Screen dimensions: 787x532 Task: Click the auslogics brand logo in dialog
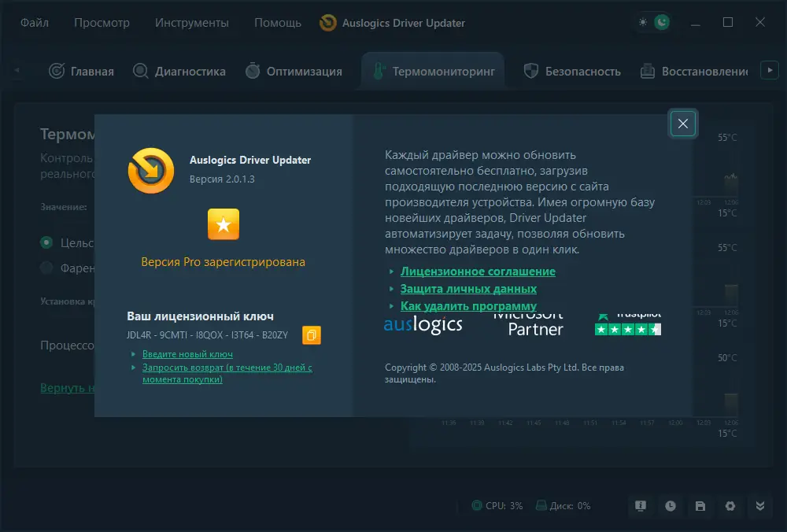(x=423, y=325)
